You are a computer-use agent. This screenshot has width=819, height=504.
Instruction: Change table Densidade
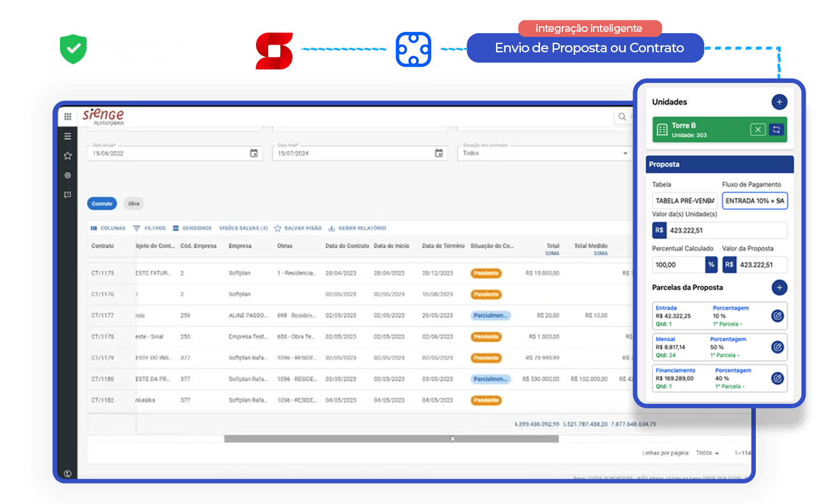(x=192, y=228)
